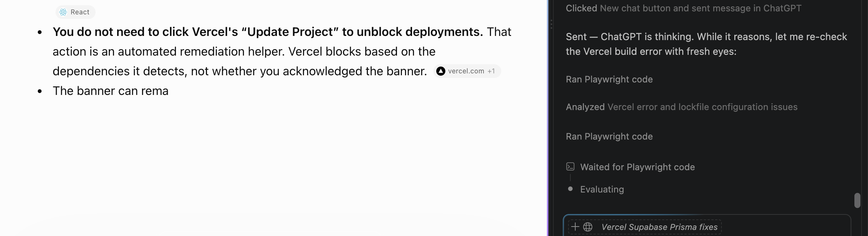Click the Evaluating status bullet dot

point(570,189)
